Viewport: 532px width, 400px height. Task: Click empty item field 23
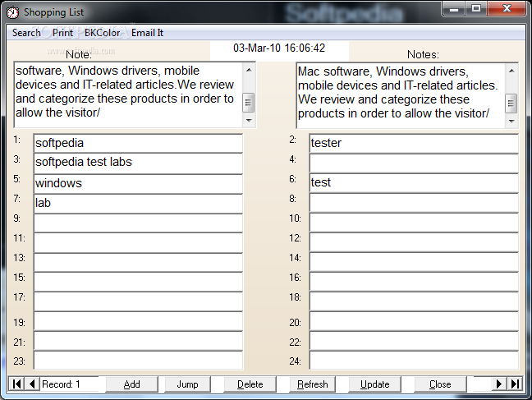tap(138, 361)
